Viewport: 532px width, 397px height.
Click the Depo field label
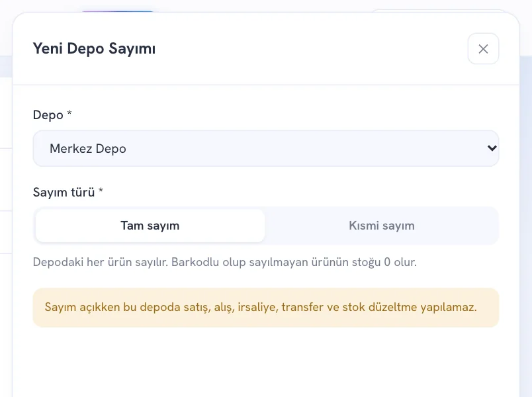52,114
